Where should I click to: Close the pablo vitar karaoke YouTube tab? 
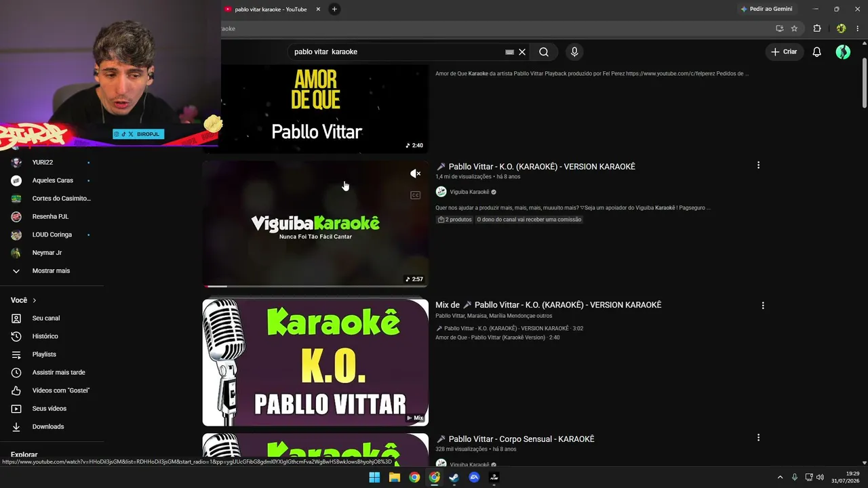(318, 9)
